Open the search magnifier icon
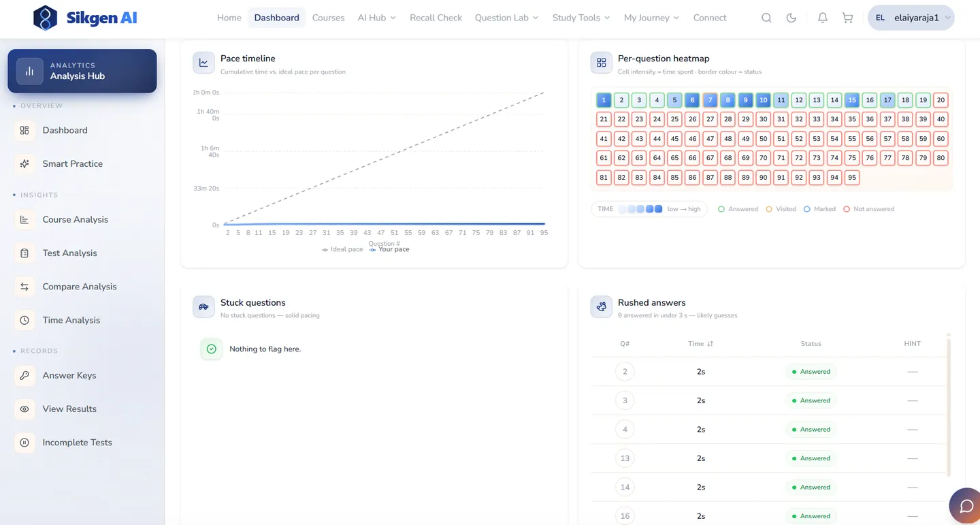The image size is (980, 525). pyautogui.click(x=766, y=18)
